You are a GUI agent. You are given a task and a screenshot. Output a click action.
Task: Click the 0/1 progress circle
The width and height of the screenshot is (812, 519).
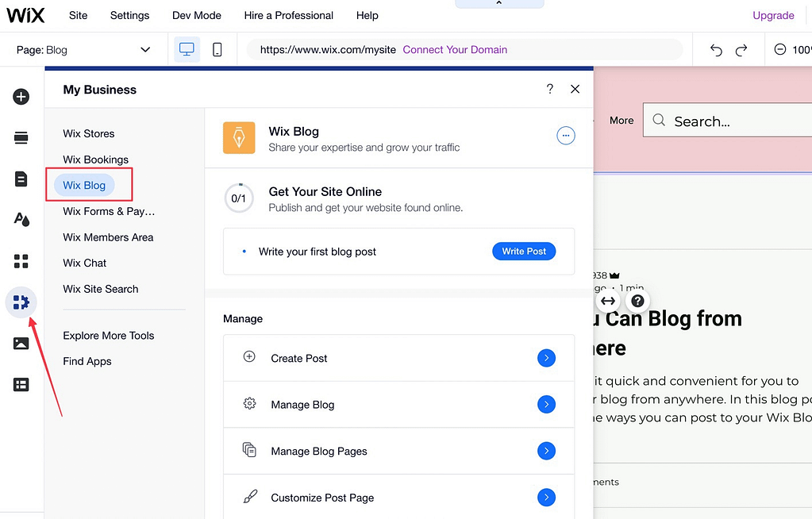pos(239,198)
